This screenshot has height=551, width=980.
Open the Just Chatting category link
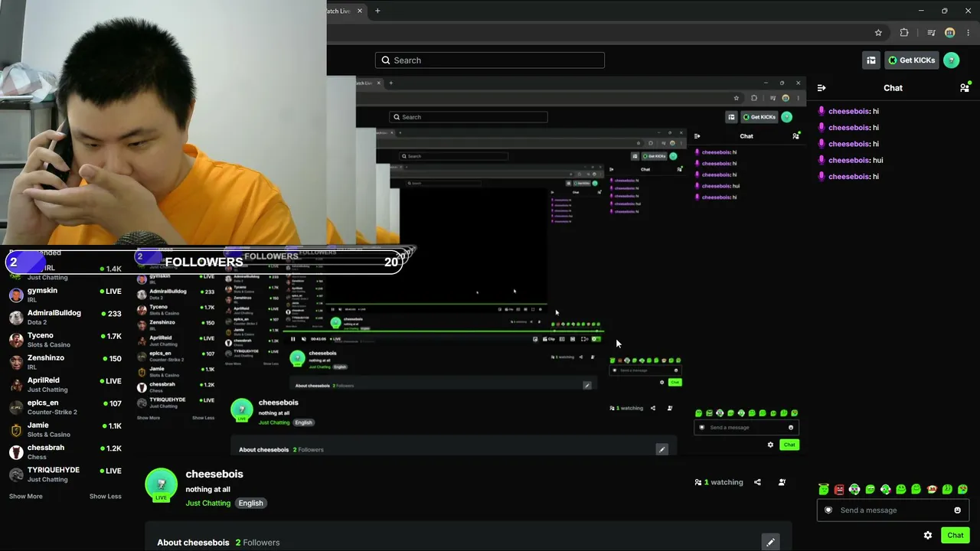(207, 503)
